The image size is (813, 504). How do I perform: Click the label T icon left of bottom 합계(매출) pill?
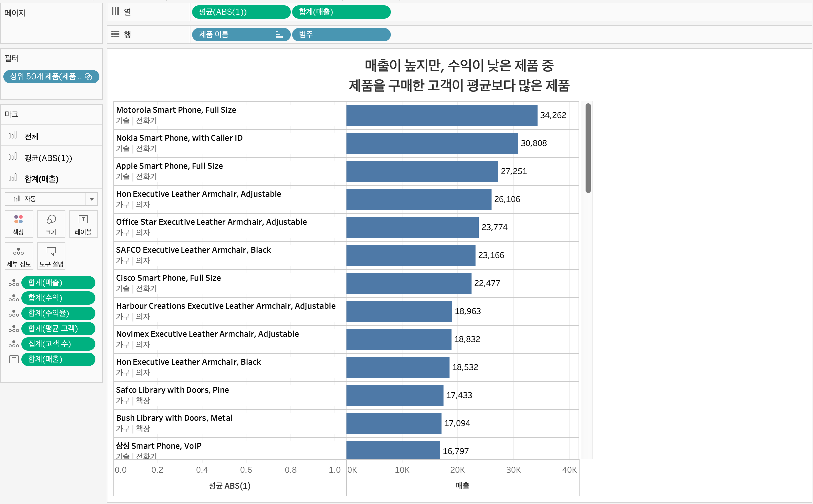coord(14,359)
